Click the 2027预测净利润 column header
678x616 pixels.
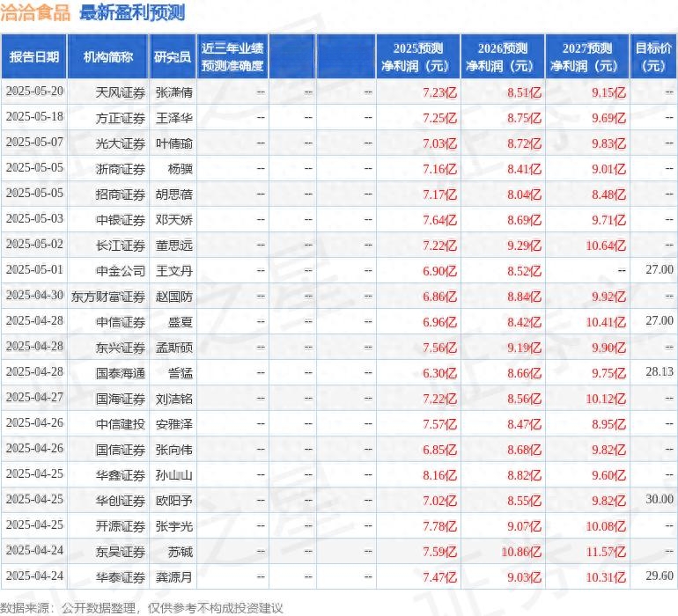coord(587,56)
